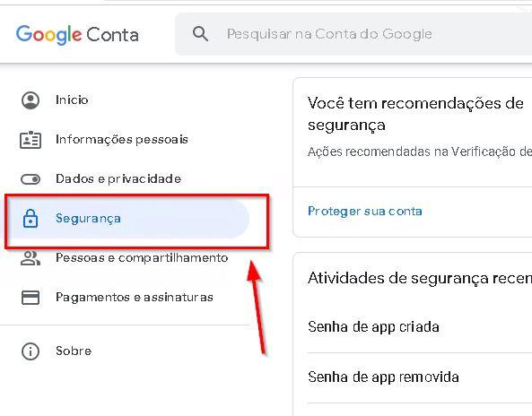Select the Segurança menu entry
The width and height of the screenshot is (532, 416).
click(128, 219)
